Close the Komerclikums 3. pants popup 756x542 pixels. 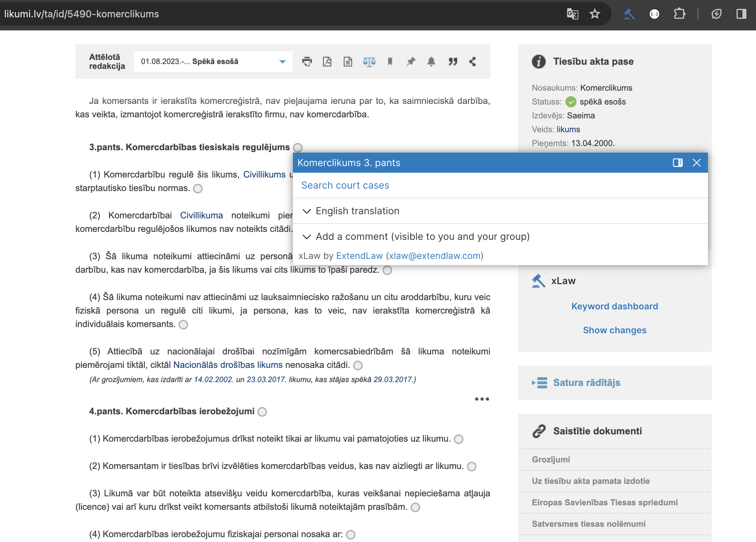point(697,163)
